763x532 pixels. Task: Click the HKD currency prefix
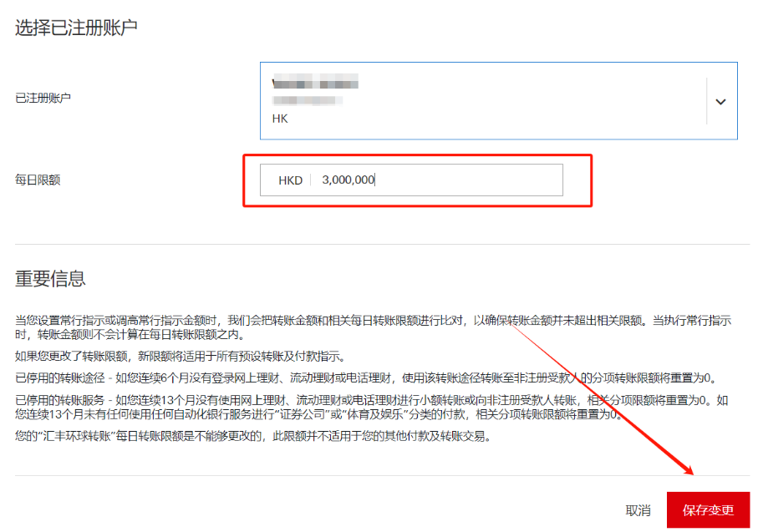point(291,180)
